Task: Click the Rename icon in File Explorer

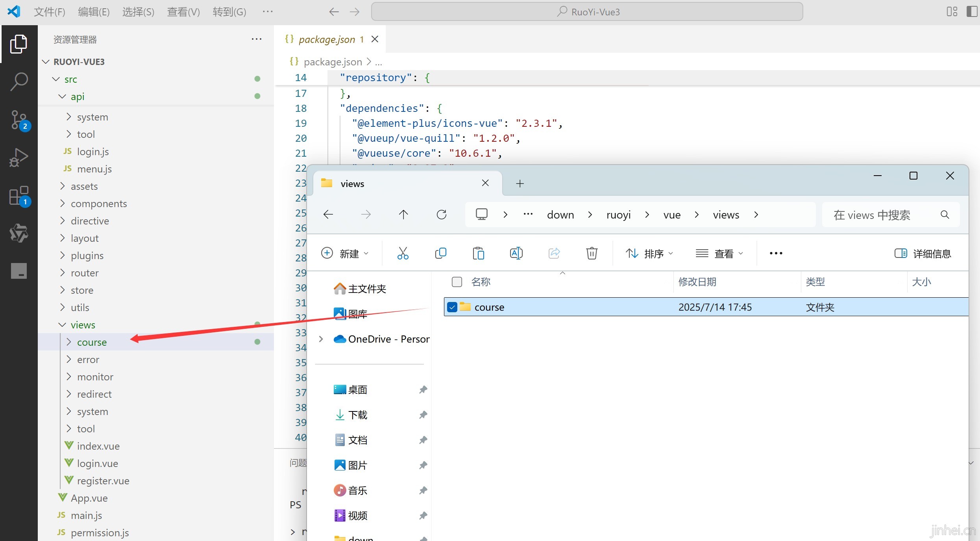Action: point(516,253)
